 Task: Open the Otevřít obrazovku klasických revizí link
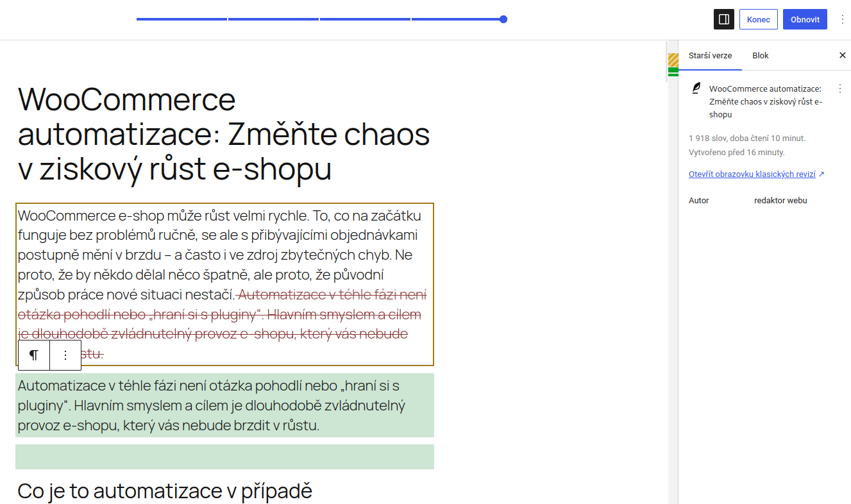[x=757, y=174]
